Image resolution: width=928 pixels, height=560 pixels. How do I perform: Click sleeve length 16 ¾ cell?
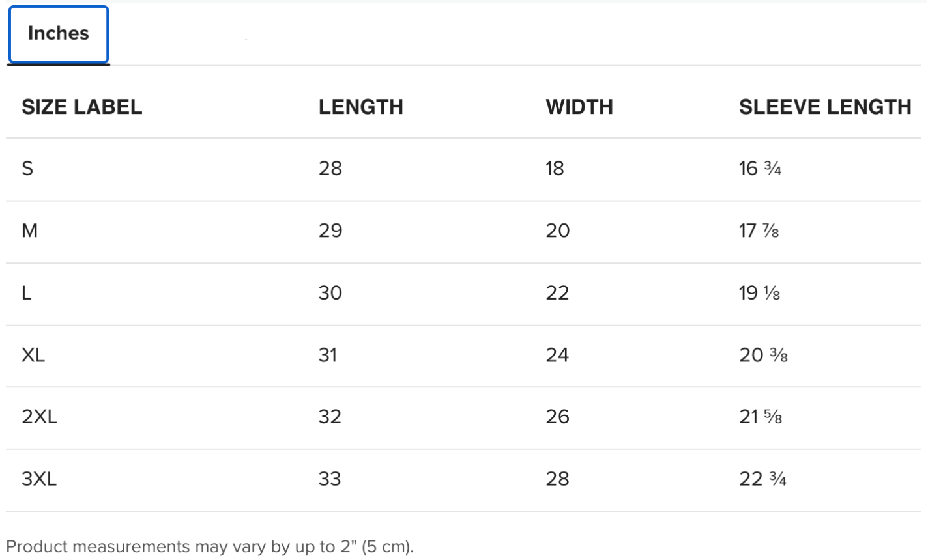760,169
